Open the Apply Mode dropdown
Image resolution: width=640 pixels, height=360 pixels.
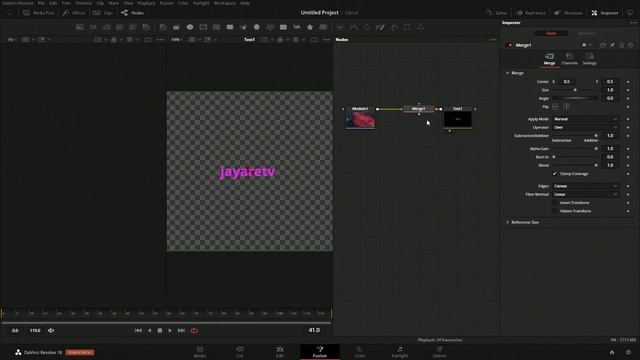(585, 119)
